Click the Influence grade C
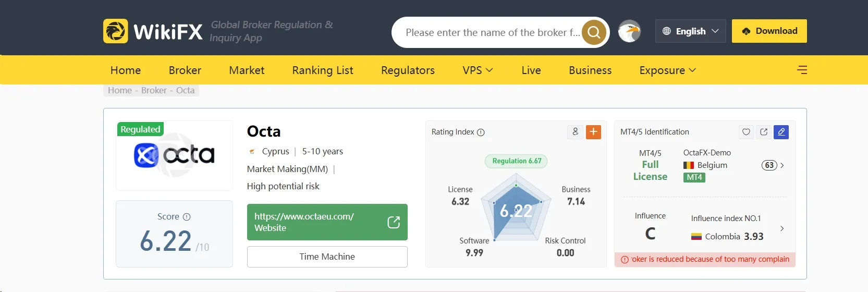 [x=650, y=234]
